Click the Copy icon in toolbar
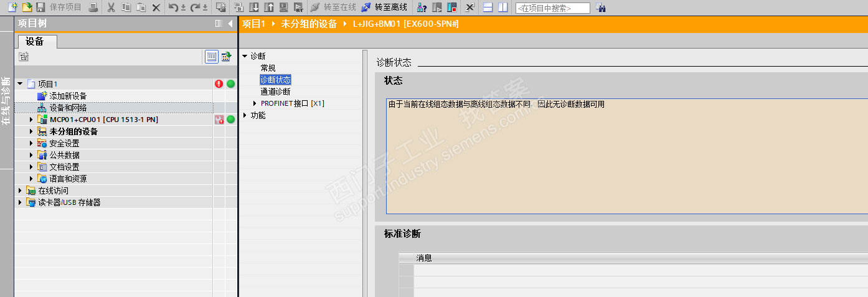Viewport: 868px width, 297px height. (126, 7)
